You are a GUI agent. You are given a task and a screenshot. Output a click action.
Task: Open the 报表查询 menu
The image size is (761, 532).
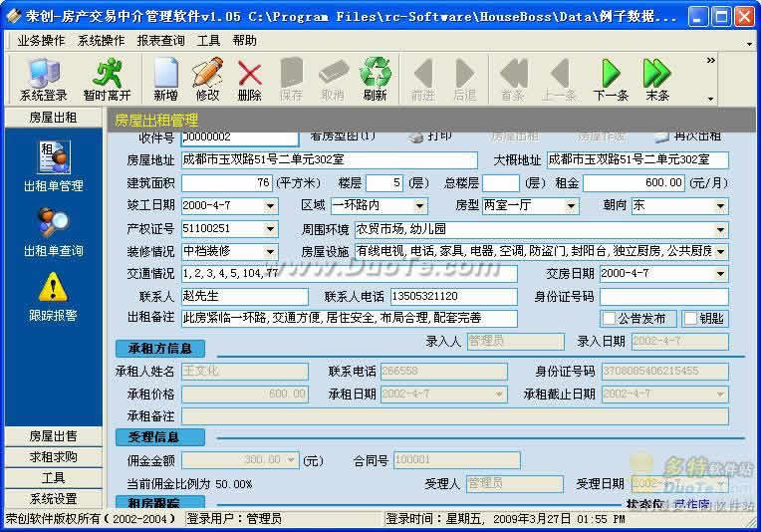[160, 41]
